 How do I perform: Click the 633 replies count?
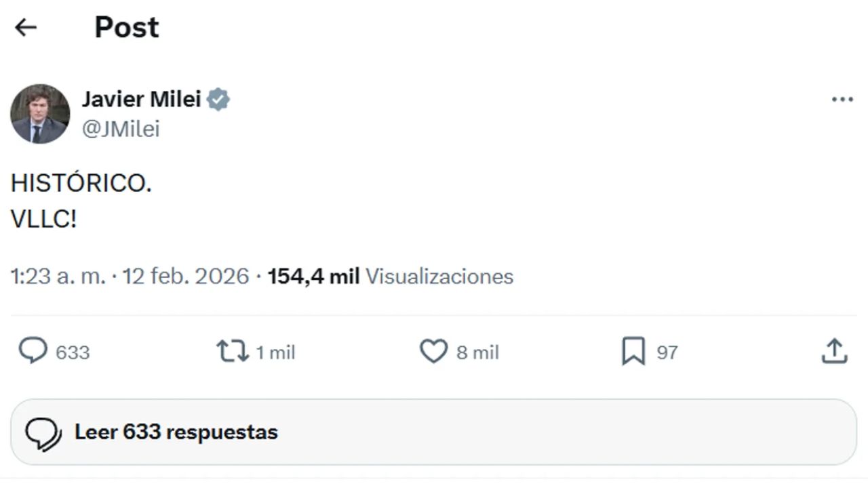(73, 352)
